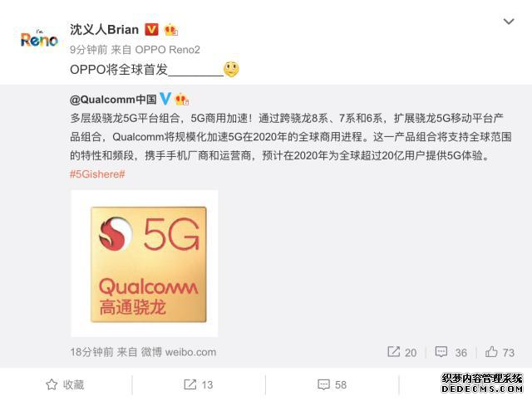This screenshot has width=532, height=401.
Task: Open the weibo.com source link
Action: [190, 352]
